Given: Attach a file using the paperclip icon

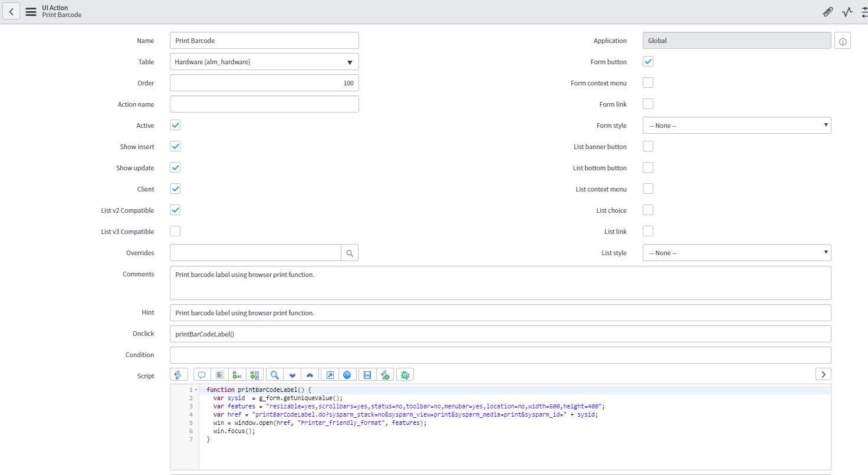Looking at the screenshot, I should pyautogui.click(x=827, y=12).
